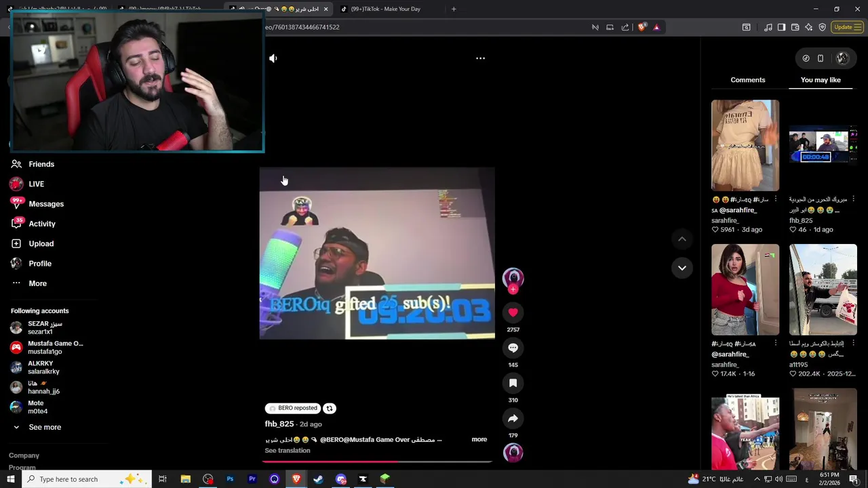Open fhb_825 thumbnail with 00:00:48 timer
Image resolution: width=868 pixels, height=488 pixels.
click(x=823, y=145)
